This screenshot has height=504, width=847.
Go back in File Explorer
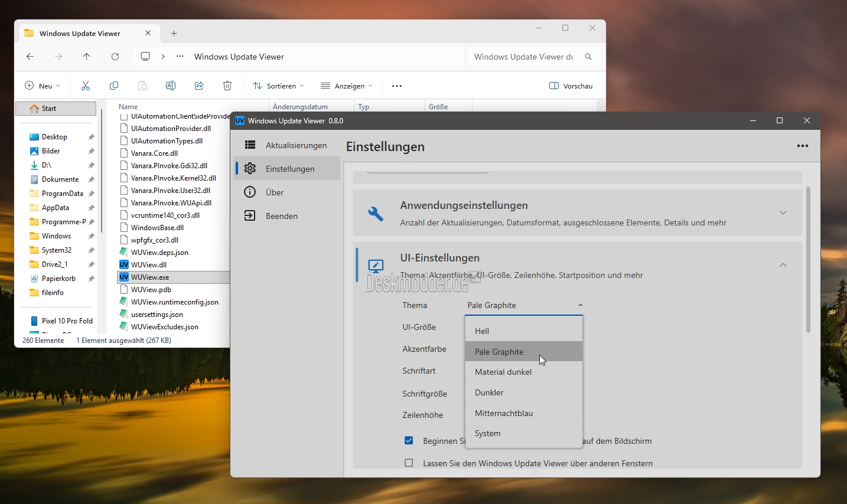[30, 57]
